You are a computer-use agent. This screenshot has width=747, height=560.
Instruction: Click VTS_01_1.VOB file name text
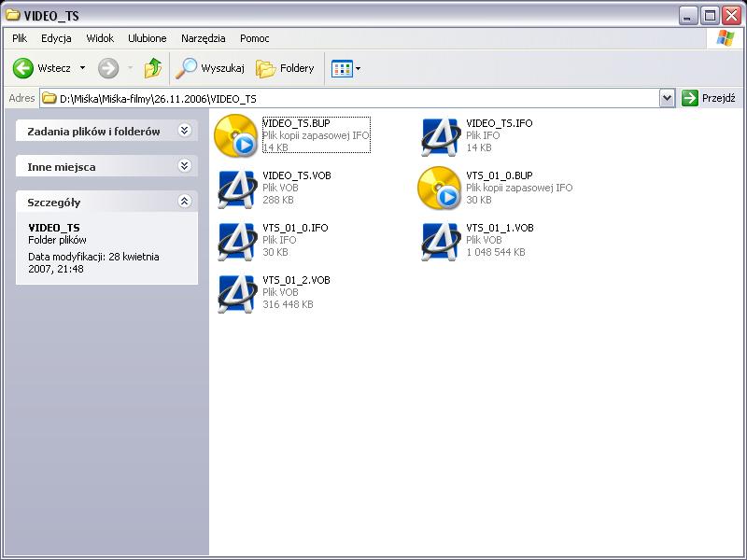tap(500, 228)
